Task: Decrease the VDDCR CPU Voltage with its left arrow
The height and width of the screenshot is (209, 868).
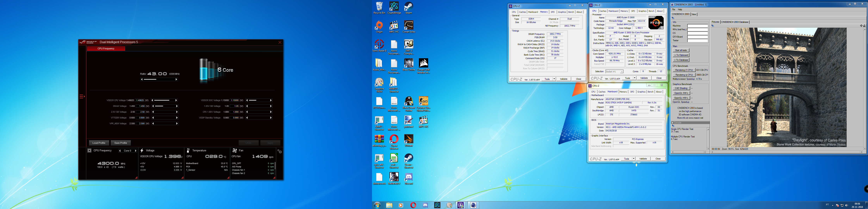Action: [152, 100]
